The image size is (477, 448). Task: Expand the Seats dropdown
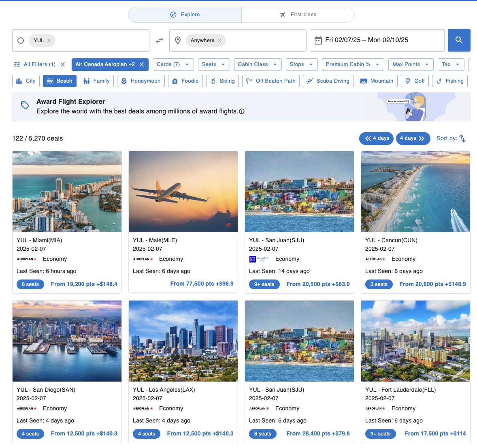(x=213, y=64)
